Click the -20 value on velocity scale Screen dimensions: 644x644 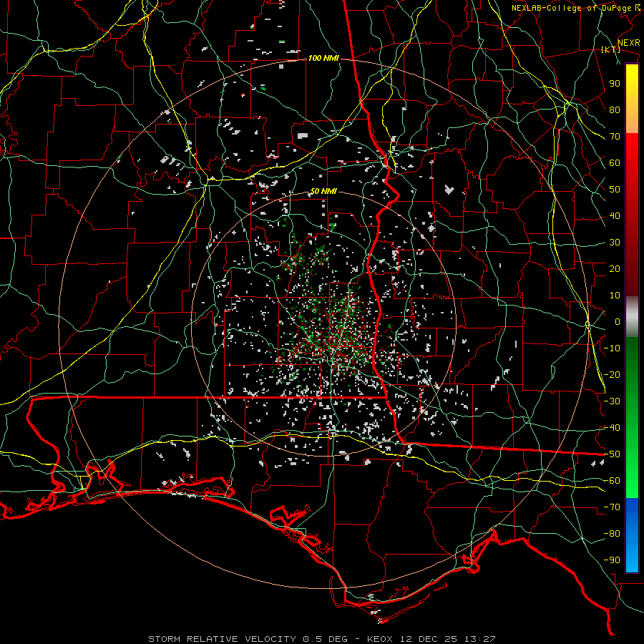pos(612,375)
